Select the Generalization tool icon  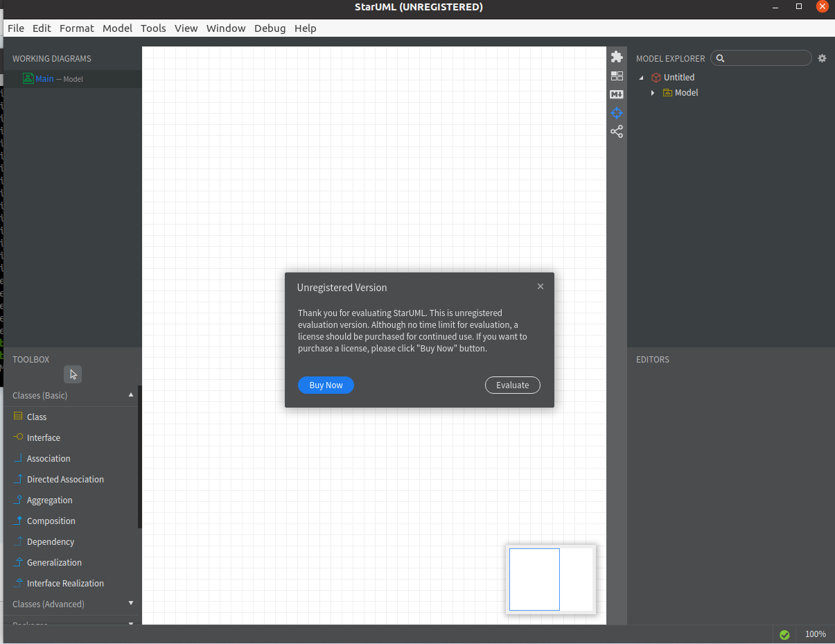click(18, 562)
